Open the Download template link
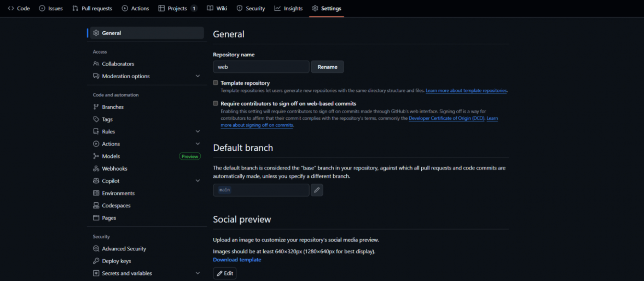This screenshot has height=281, width=644. click(x=237, y=260)
